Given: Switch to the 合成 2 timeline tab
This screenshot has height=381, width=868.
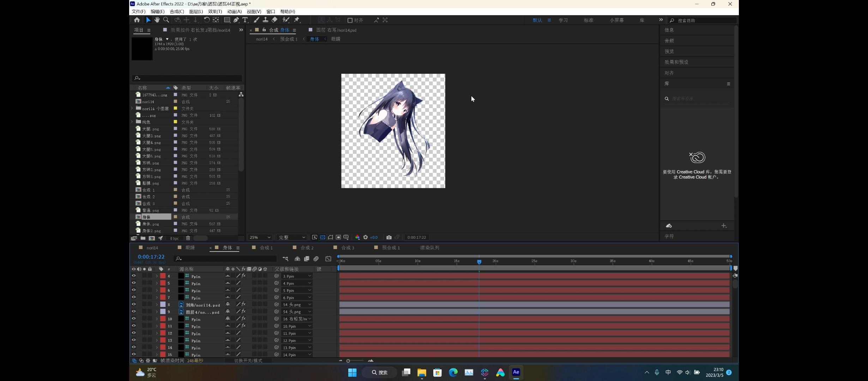Looking at the screenshot, I should (307, 248).
